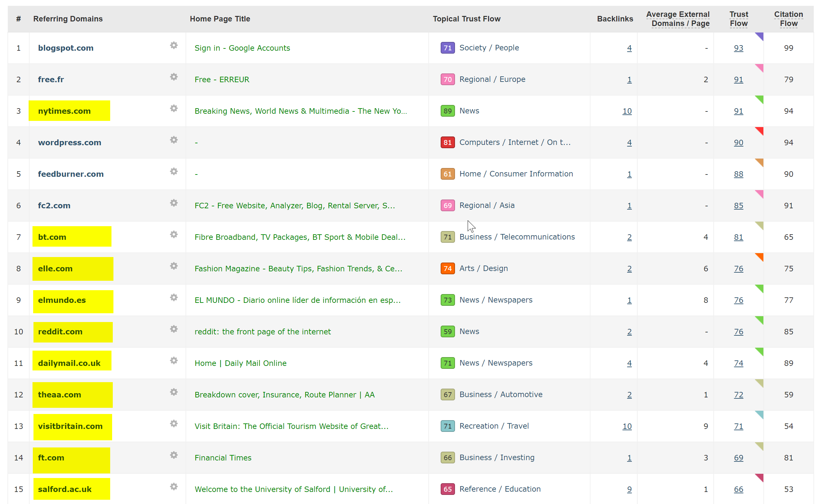This screenshot has height=504, width=818.
Task: Click Trust Flow value 93 for blogspot.com
Action: click(x=739, y=48)
